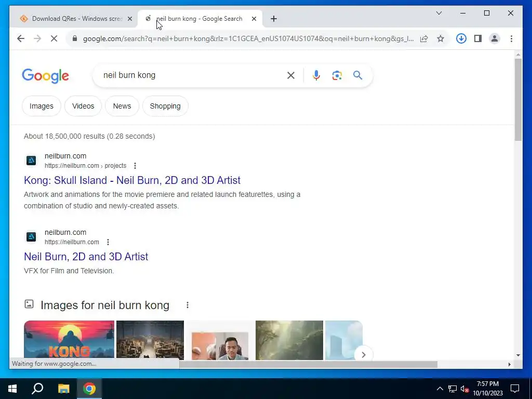Viewport: 532px width, 399px height.
Task: Open the notification center icon
Action: click(x=515, y=389)
